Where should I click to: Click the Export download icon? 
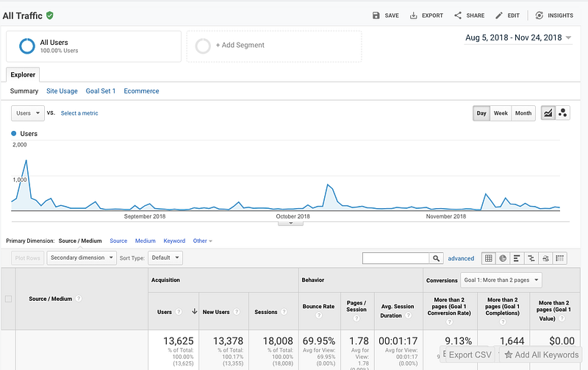coord(413,15)
